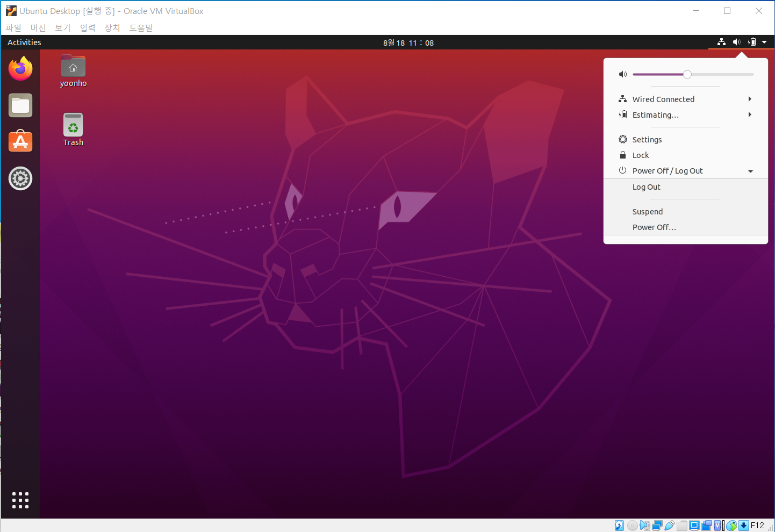Click Activities in the top bar
The image size is (775, 532).
(24, 42)
